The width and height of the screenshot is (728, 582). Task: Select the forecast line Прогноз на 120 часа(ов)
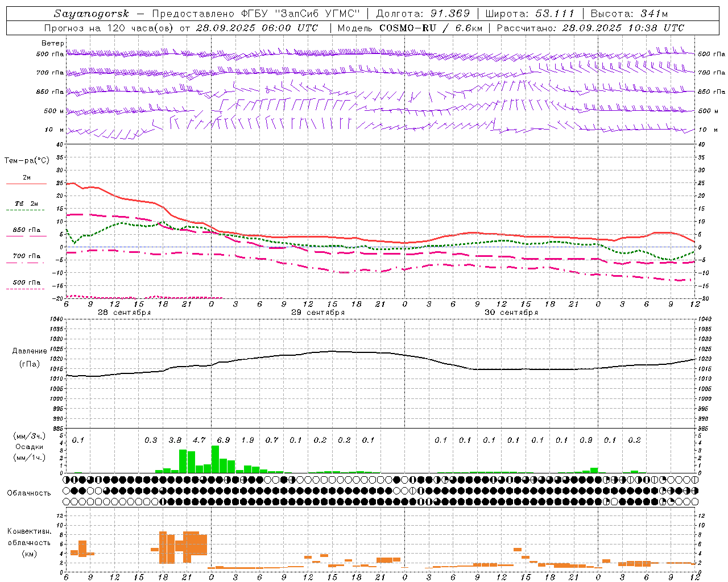click(x=110, y=28)
